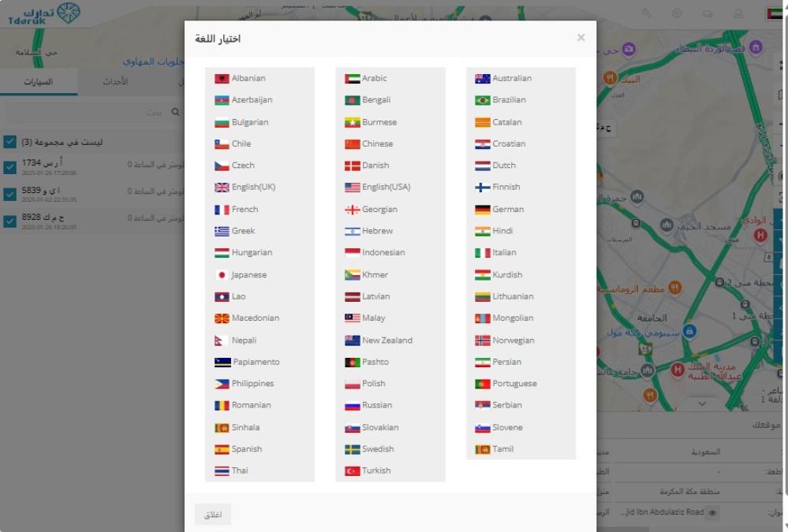788x532 pixels.
Task: Switch to the السيارات tab
Action: coord(39,82)
